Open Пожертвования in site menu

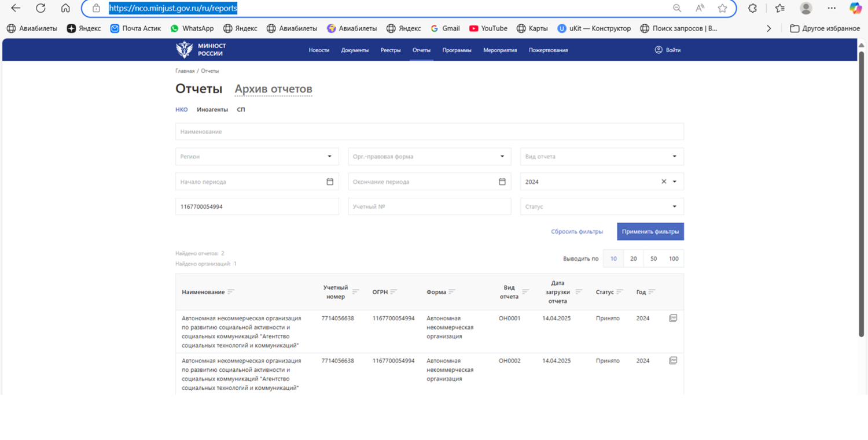(x=548, y=50)
